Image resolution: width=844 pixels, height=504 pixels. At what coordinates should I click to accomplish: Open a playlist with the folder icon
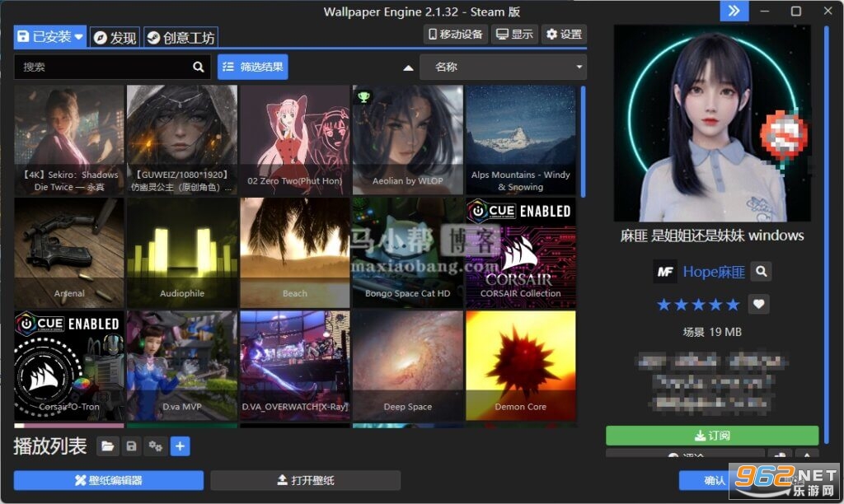click(x=108, y=446)
